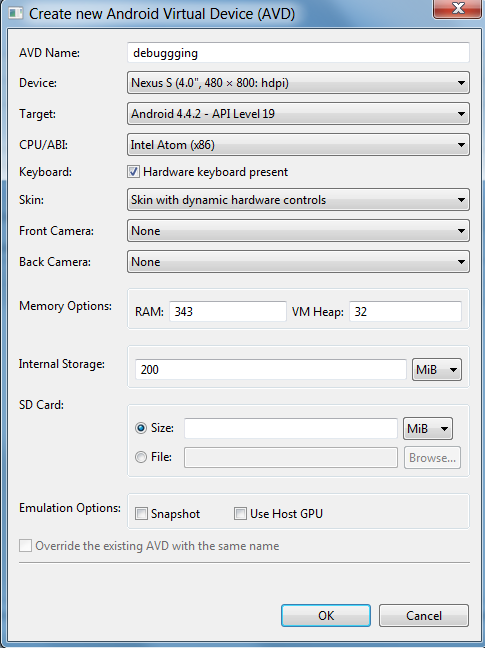Screen dimensions: 485x648
Task: Click the AVD Name text field
Action: click(x=298, y=52)
